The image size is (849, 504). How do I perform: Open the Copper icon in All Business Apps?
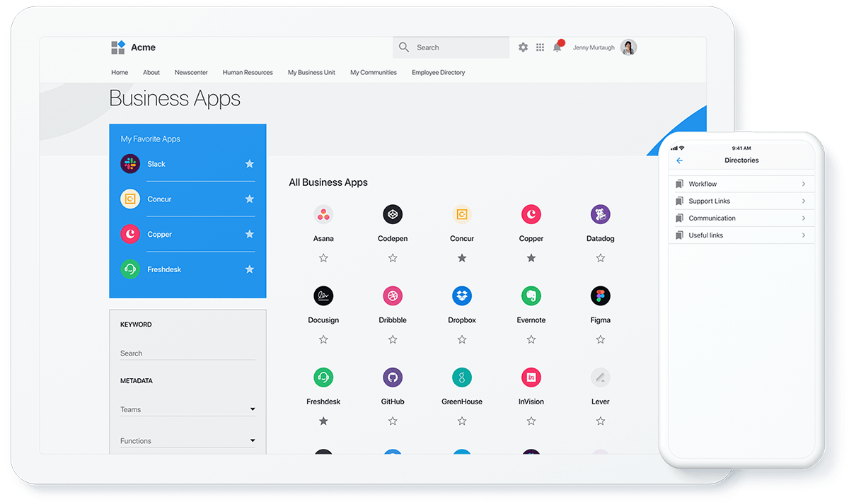tap(531, 214)
